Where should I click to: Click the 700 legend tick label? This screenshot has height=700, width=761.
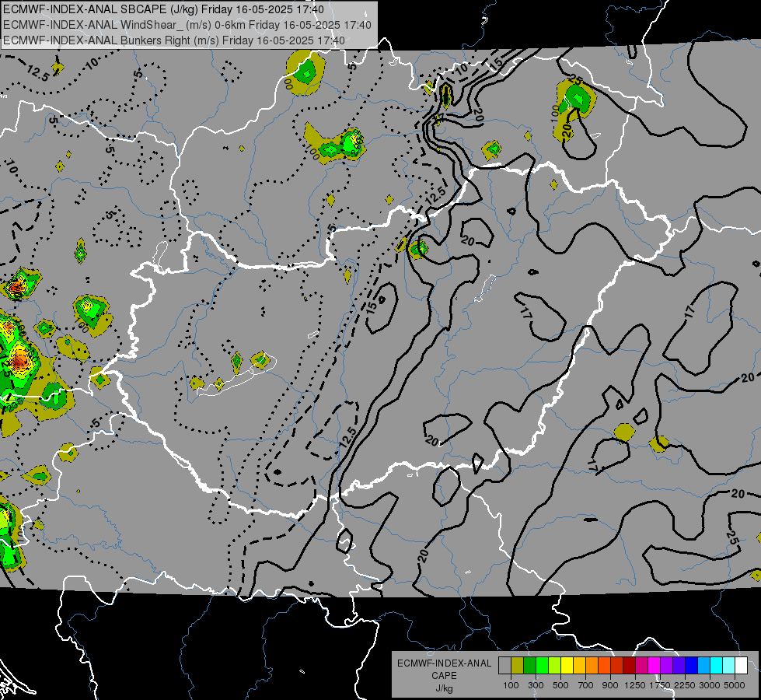point(586,685)
